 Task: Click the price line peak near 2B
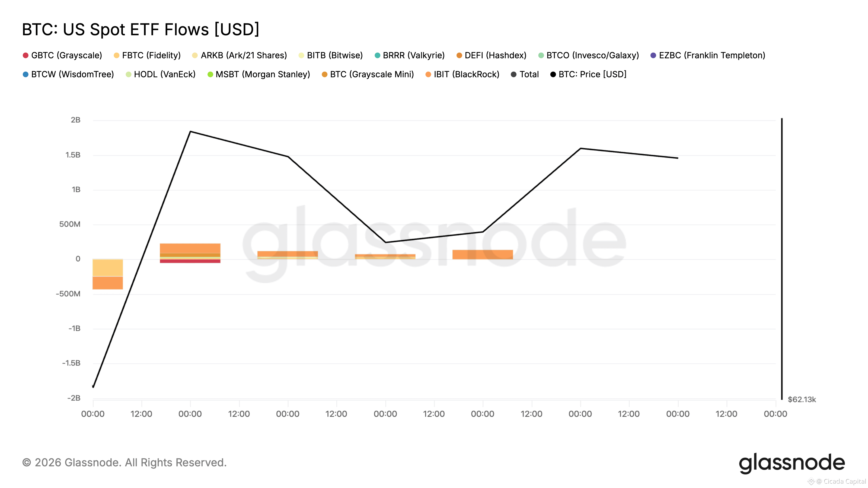tap(190, 131)
